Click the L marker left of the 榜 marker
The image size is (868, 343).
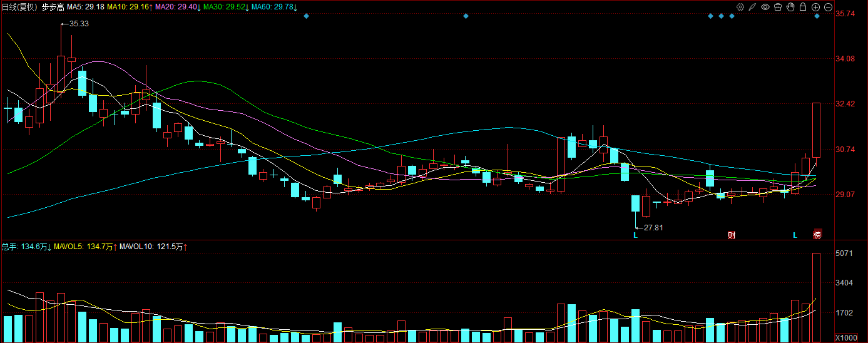pos(795,235)
